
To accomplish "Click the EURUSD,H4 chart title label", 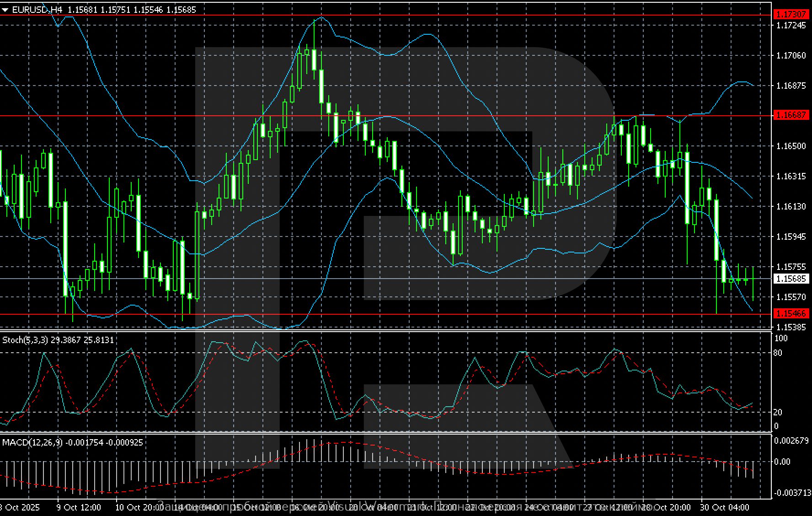I will [x=34, y=8].
